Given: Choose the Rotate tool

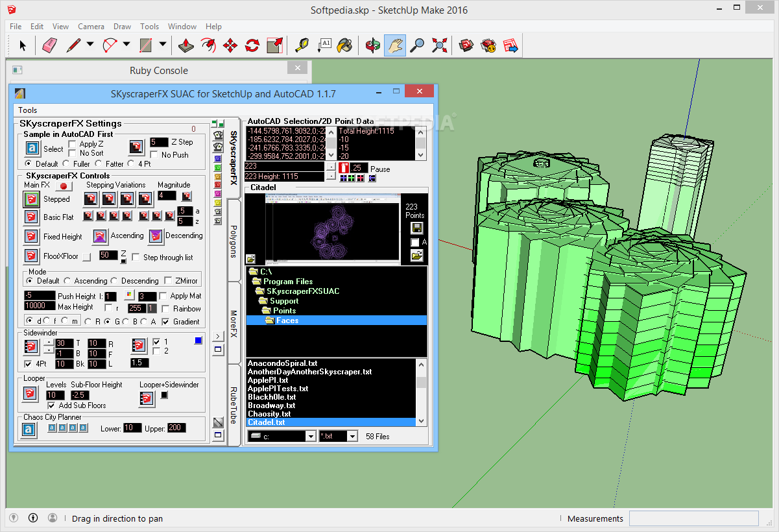Looking at the screenshot, I should [252, 45].
